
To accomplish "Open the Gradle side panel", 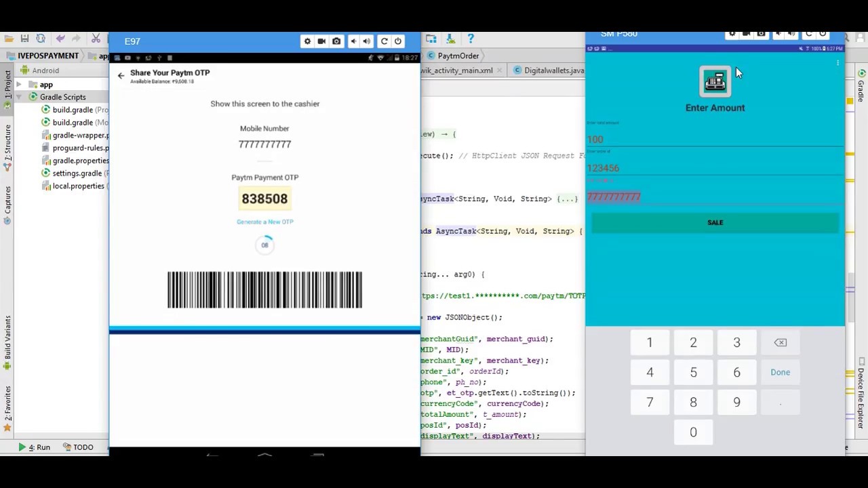I will [x=862, y=86].
